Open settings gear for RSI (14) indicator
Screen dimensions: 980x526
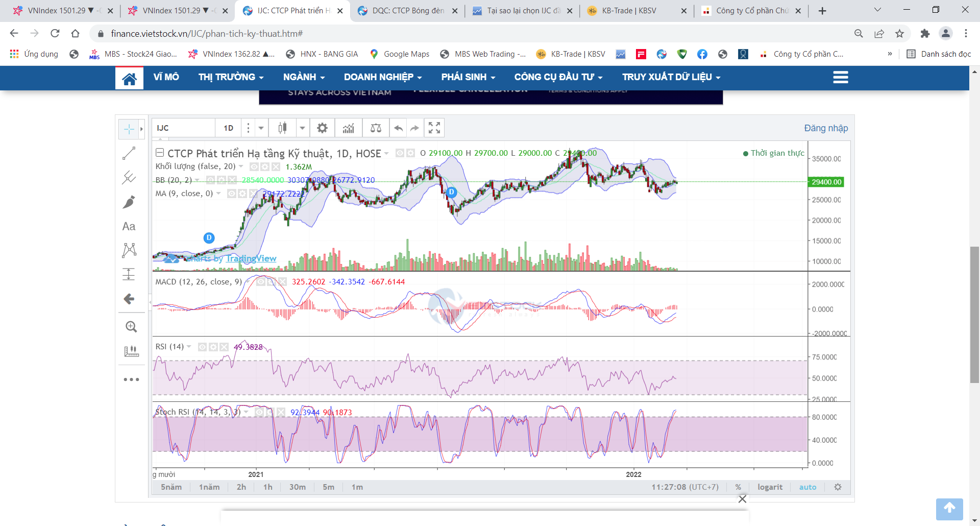point(213,347)
